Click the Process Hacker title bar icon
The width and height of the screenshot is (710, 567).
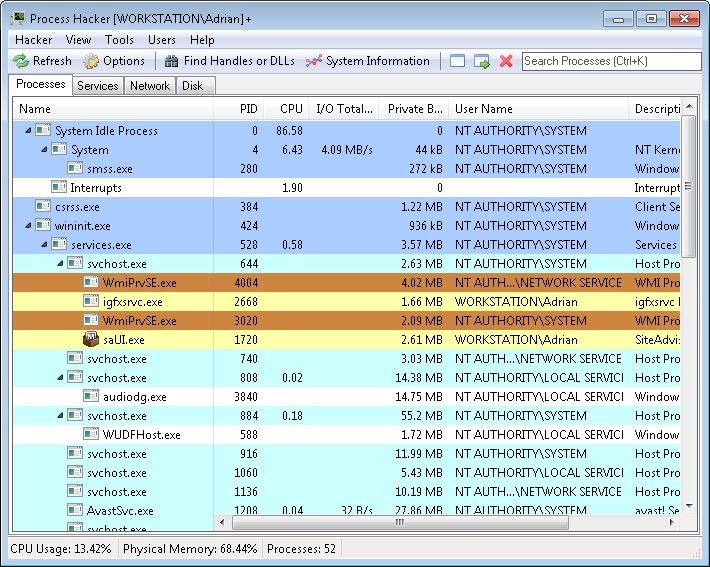pyautogui.click(x=18, y=19)
